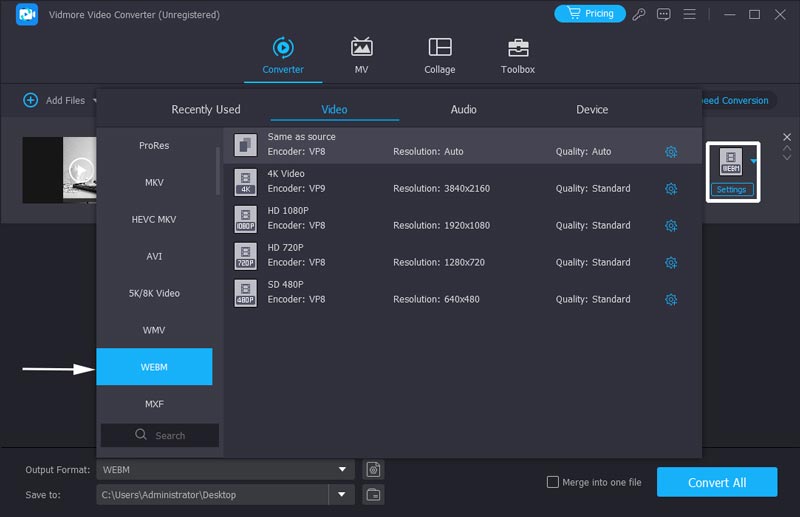
Task: Click the output format settings icon
Action: pyautogui.click(x=373, y=469)
